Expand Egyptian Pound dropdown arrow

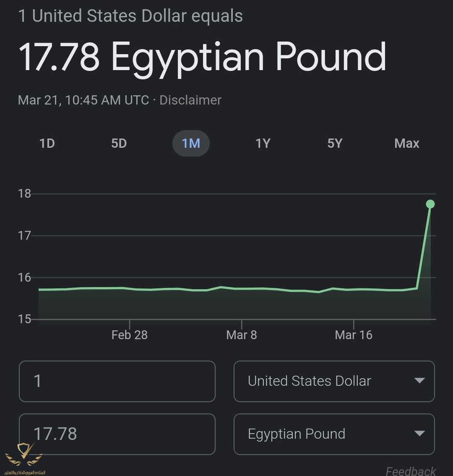(419, 434)
